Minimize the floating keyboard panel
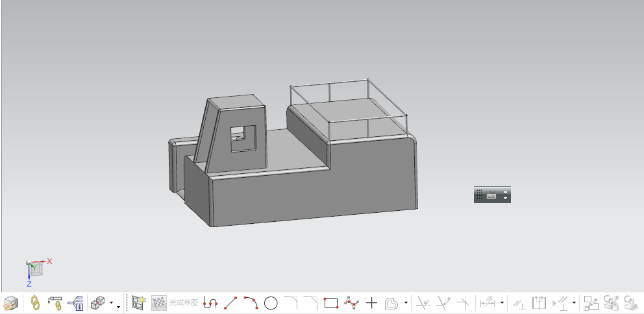Viewport: 644px width, 314px height. 505,191
